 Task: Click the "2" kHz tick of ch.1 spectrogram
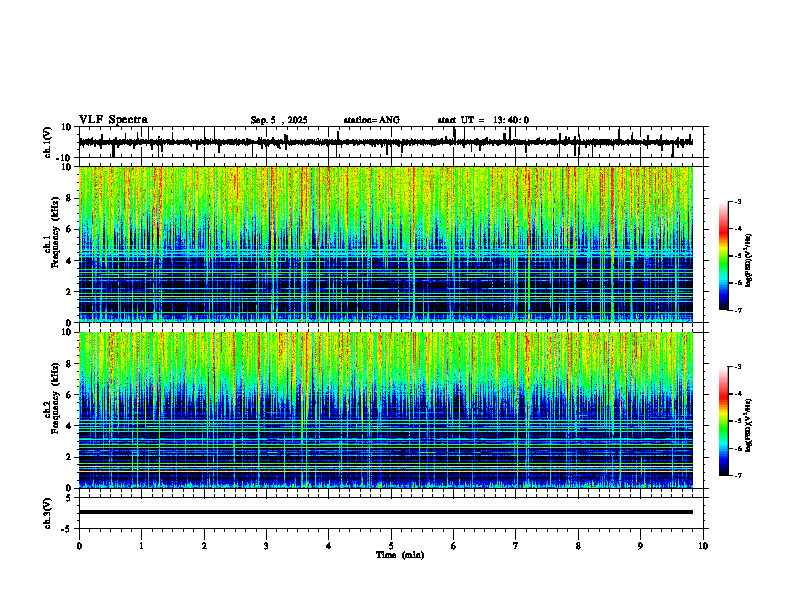pos(69,292)
